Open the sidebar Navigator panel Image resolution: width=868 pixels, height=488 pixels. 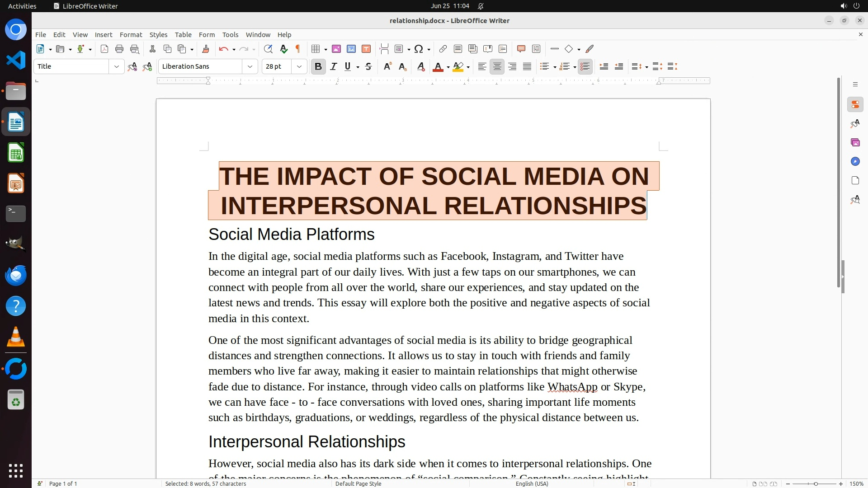pos(855,162)
